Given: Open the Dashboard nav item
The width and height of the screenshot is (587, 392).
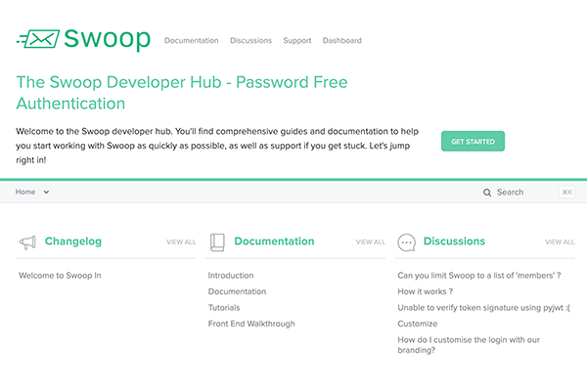Looking at the screenshot, I should tap(342, 40).
